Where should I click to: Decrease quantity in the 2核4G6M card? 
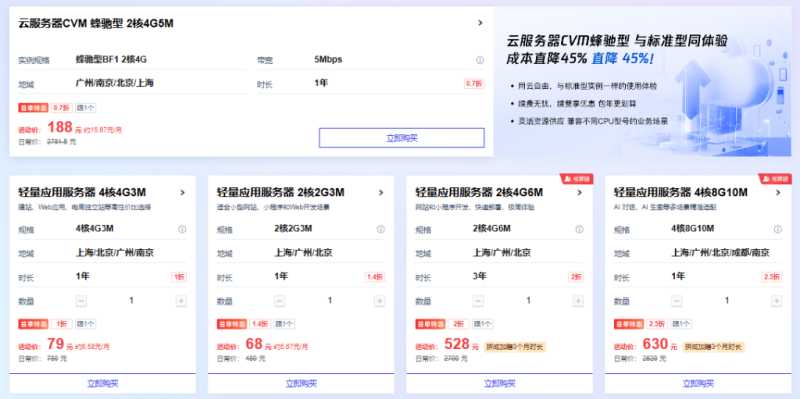[x=478, y=301]
